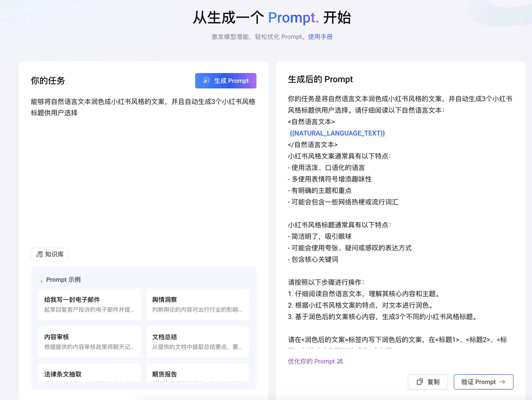Click the lightbulb icon by Prompt 示例
The image size is (532, 400).
click(41, 279)
